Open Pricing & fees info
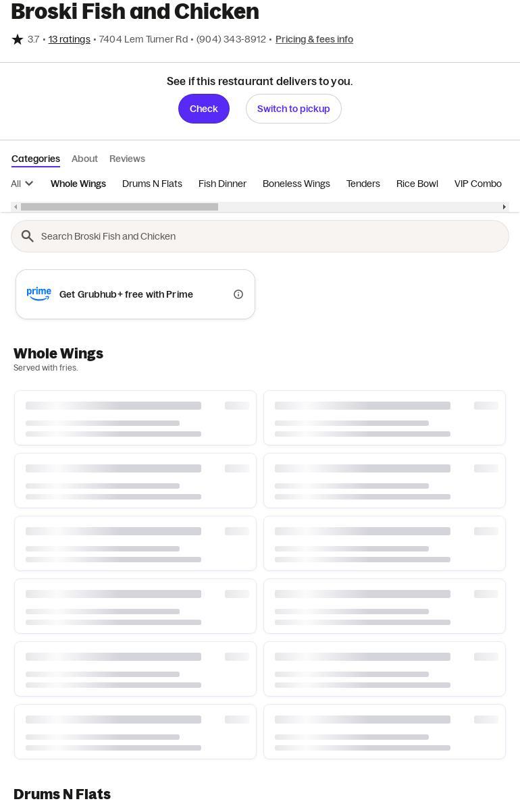Viewport: 520px width, 812px height. 314,39
